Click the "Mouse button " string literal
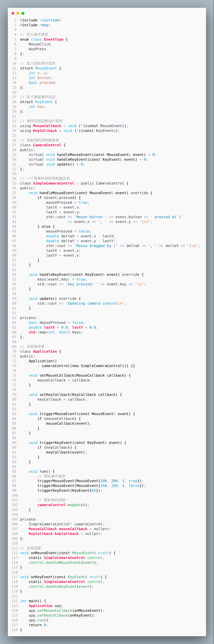This screenshot has height=644, width=214. pyautogui.click(x=91, y=217)
